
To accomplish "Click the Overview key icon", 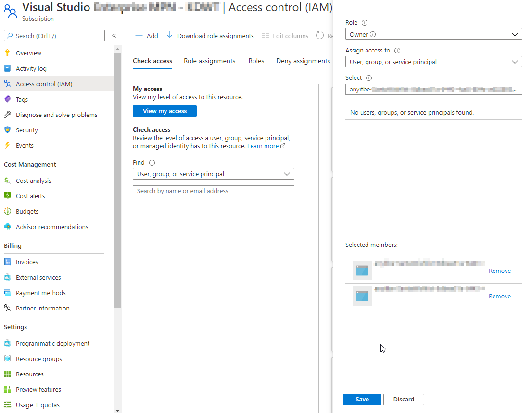I will click(8, 53).
